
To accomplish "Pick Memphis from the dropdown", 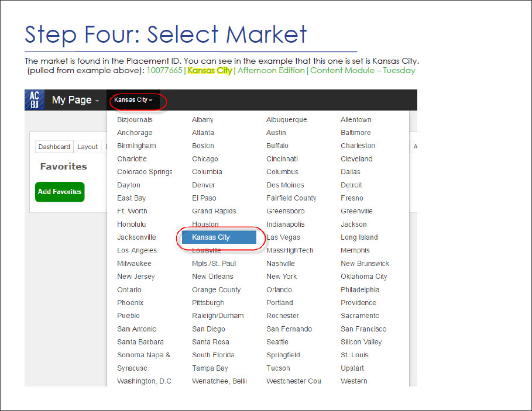I will (355, 250).
